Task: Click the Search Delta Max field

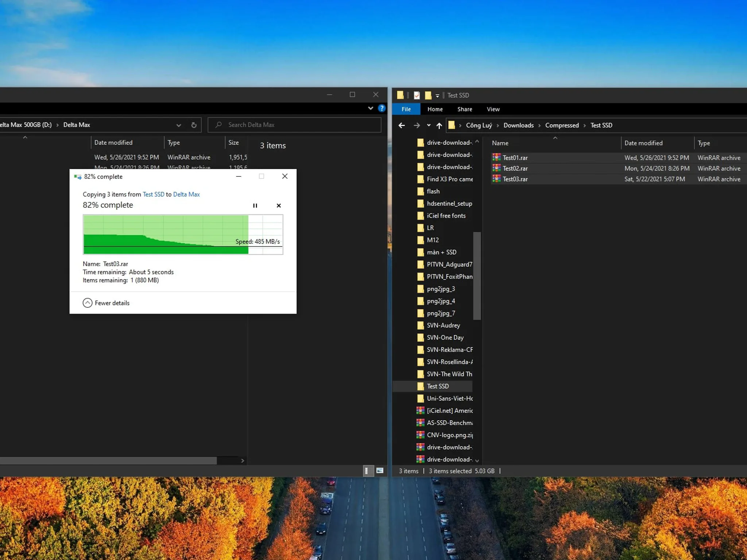Action: pyautogui.click(x=295, y=125)
